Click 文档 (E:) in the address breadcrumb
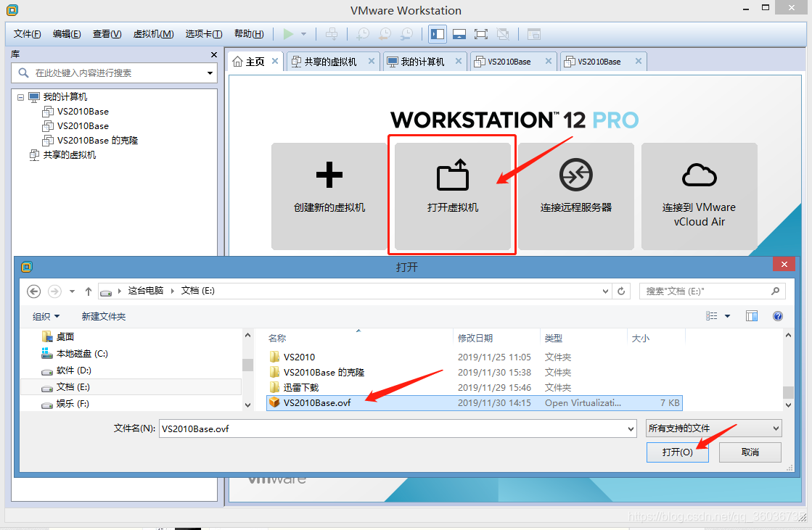The height and width of the screenshot is (530, 812). pyautogui.click(x=198, y=291)
